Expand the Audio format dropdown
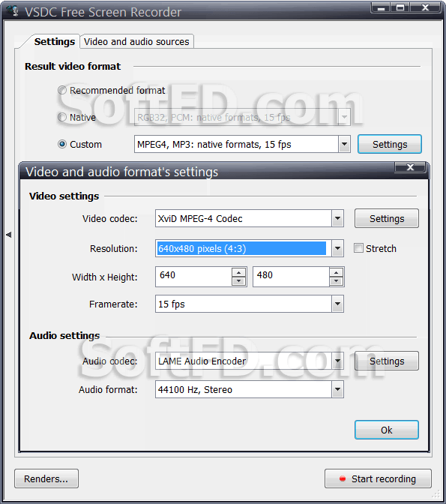The image size is (446, 504). (337, 389)
